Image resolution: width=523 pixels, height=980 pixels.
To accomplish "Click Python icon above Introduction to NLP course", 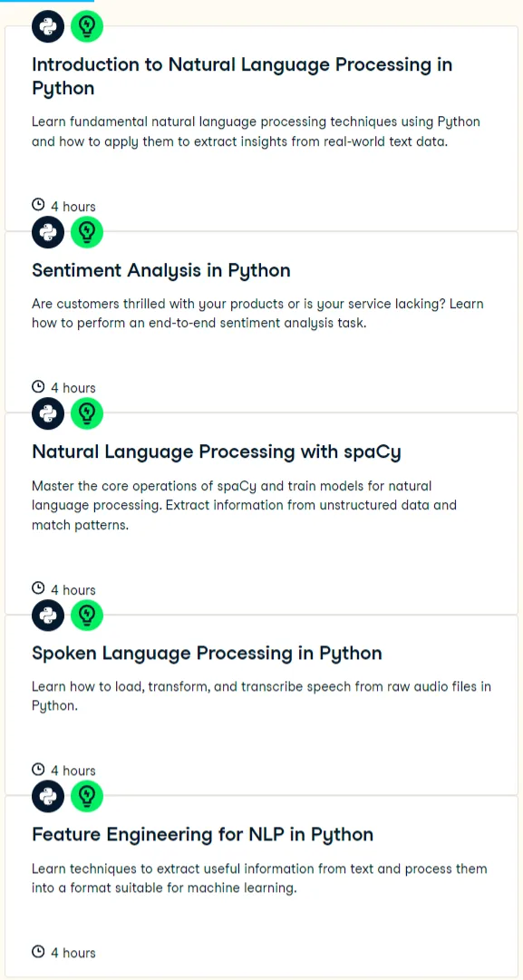I will (48, 26).
